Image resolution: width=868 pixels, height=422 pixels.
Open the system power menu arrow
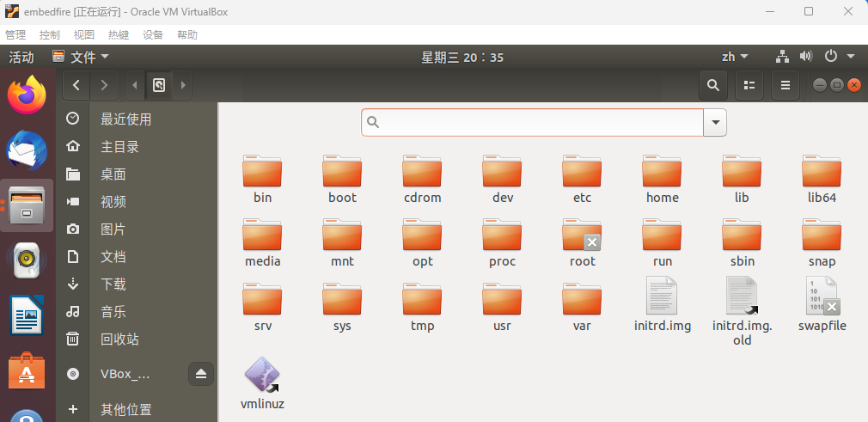[x=851, y=57]
